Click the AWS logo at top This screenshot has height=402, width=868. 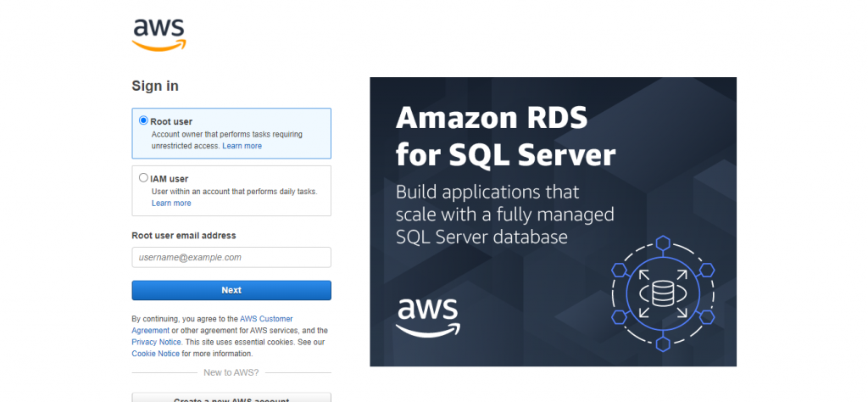(159, 35)
